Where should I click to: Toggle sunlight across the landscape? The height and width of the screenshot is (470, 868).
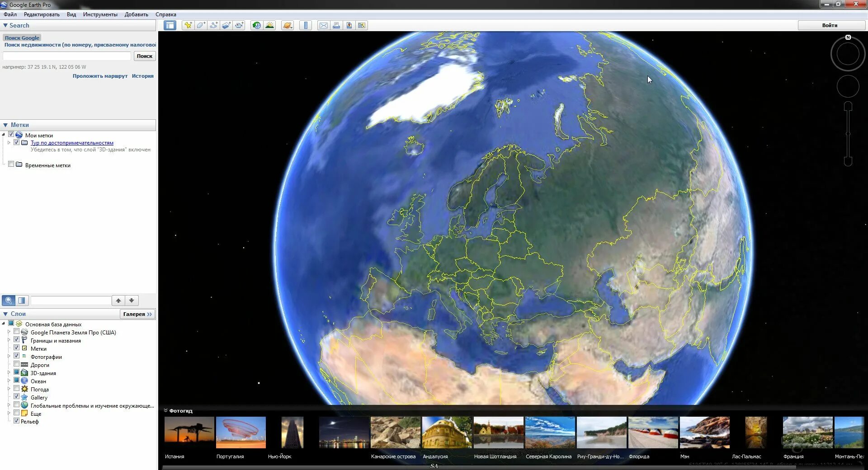pyautogui.click(x=269, y=25)
